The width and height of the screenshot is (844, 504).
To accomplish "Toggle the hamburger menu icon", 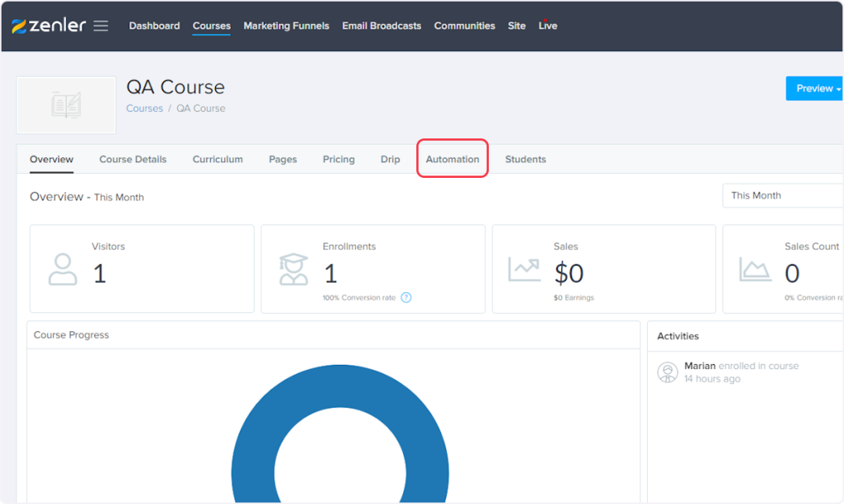I will click(101, 26).
